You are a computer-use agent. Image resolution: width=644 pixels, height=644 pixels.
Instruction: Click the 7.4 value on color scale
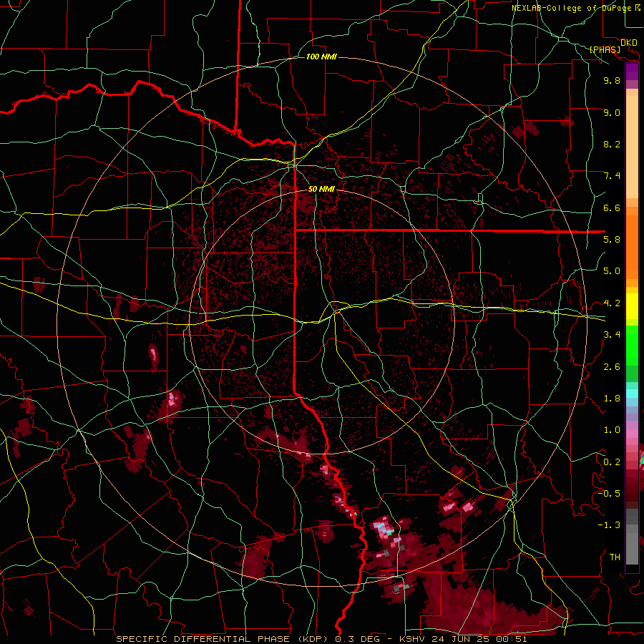pos(612,176)
